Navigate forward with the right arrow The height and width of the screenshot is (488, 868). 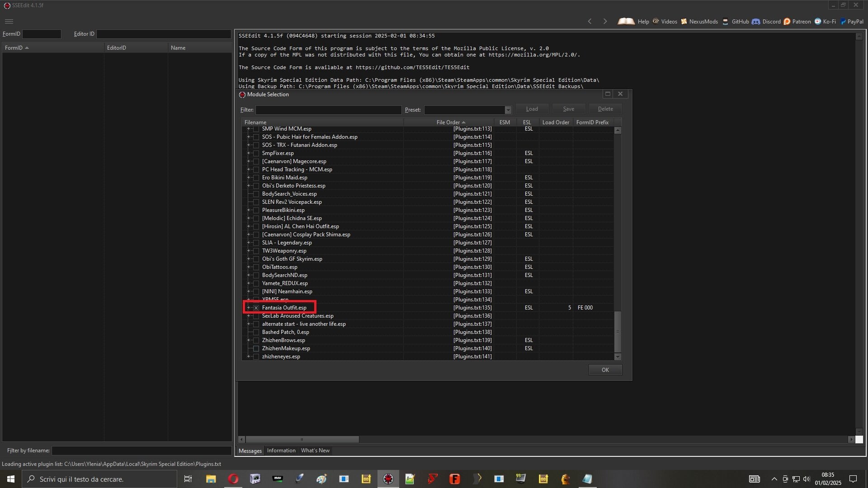[x=605, y=21]
